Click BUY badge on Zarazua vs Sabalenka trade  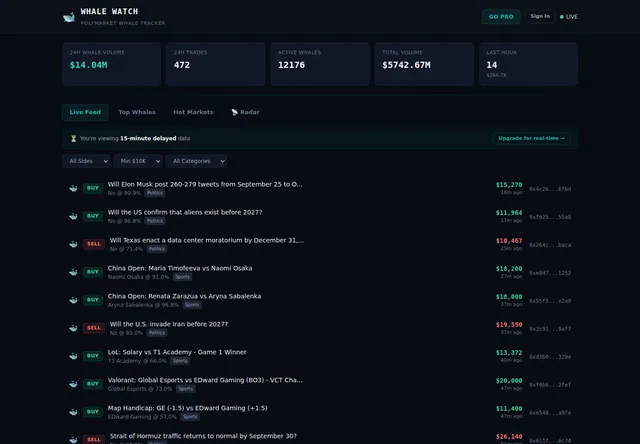[x=93, y=300]
